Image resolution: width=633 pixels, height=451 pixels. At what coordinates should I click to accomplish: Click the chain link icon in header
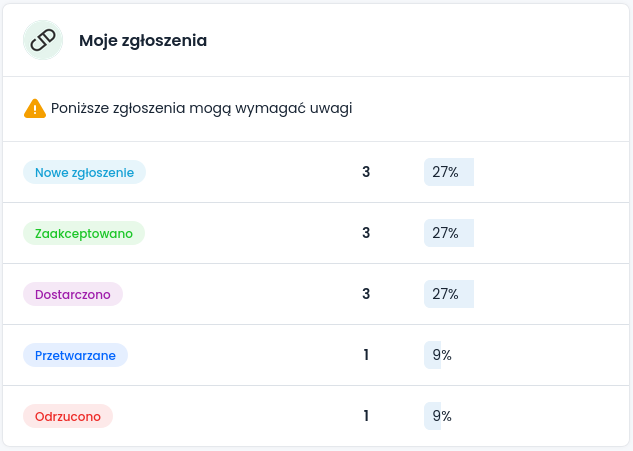pos(43,41)
